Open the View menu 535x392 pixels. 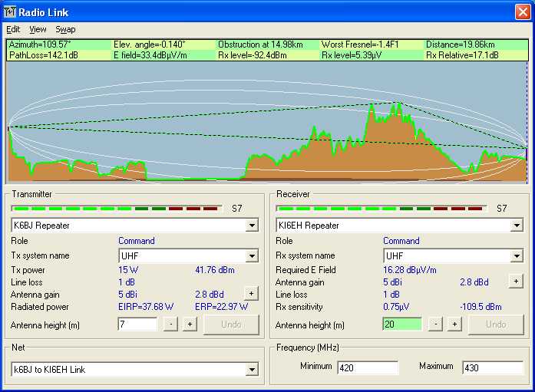pos(38,29)
